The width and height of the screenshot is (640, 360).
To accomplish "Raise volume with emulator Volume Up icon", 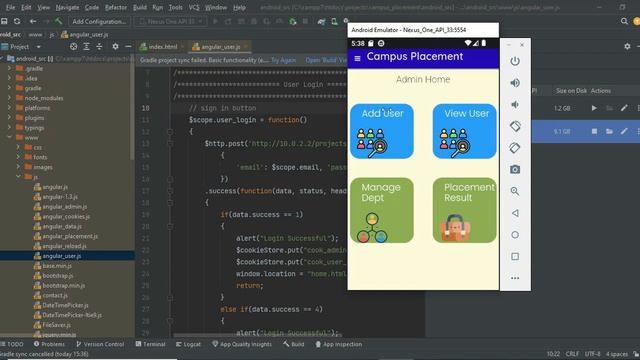I will click(515, 83).
